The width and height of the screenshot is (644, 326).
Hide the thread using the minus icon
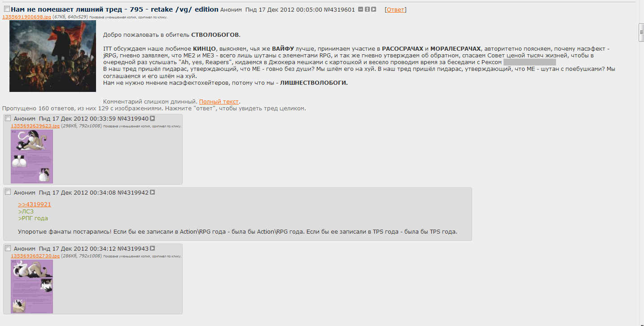(x=360, y=9)
